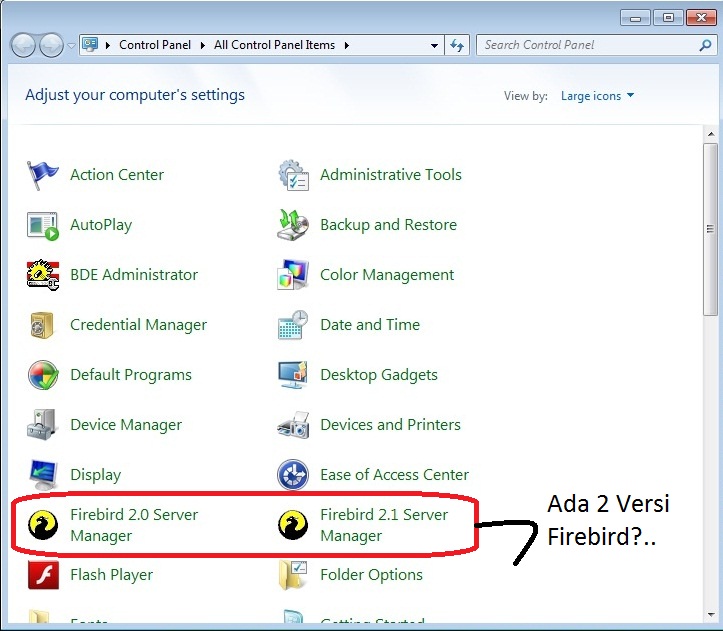723x631 pixels.
Task: Click the Devices and Printers icon
Action: (x=293, y=425)
